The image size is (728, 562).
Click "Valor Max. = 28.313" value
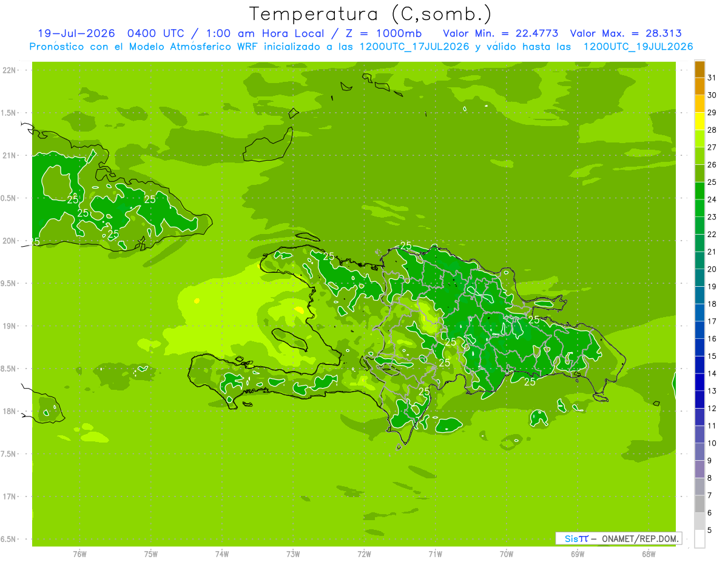[x=625, y=33]
